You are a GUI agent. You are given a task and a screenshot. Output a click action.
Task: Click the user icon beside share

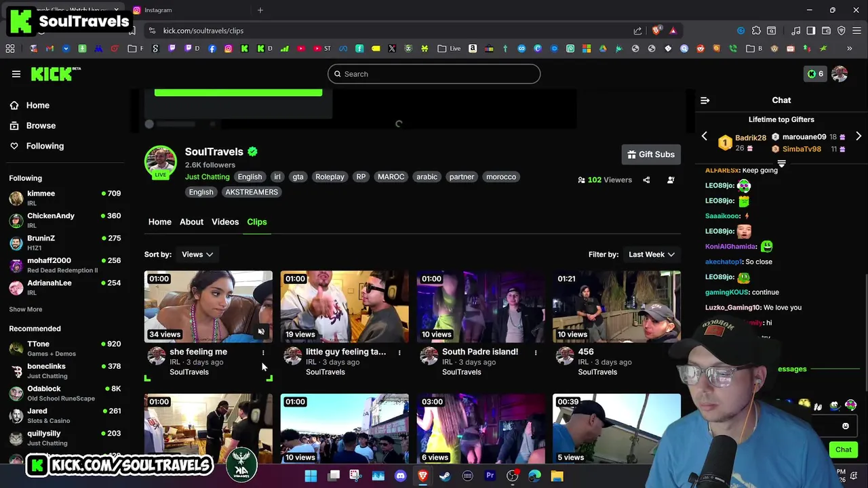pos(671,180)
